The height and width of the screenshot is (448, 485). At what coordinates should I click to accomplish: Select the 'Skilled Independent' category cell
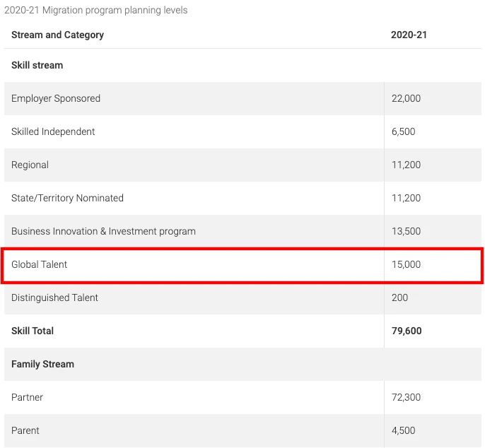tap(53, 131)
